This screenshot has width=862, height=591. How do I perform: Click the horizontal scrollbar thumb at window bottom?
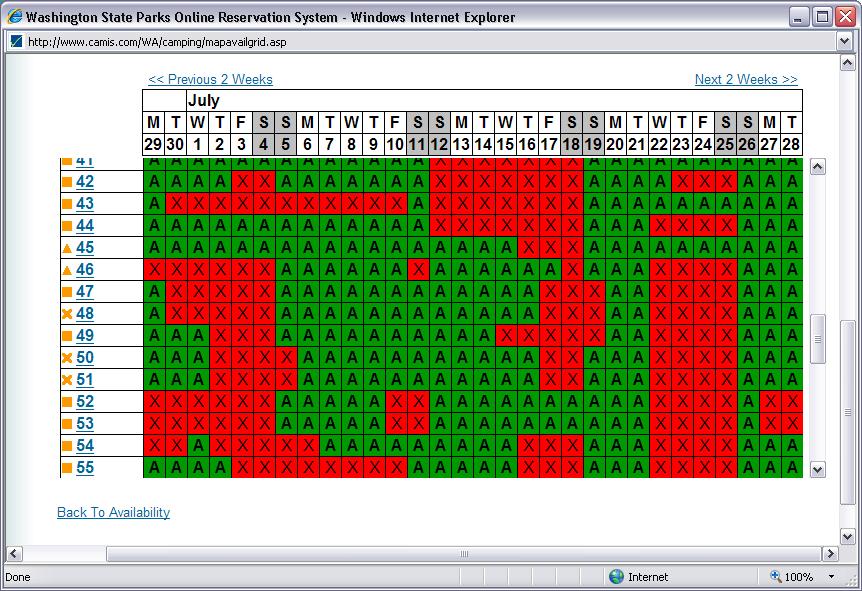[x=463, y=554]
